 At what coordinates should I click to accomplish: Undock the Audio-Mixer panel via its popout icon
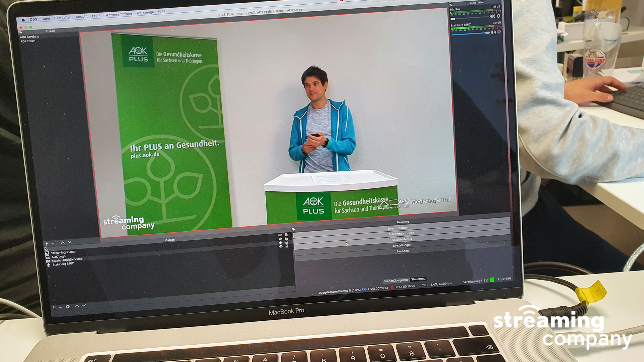[x=450, y=4]
